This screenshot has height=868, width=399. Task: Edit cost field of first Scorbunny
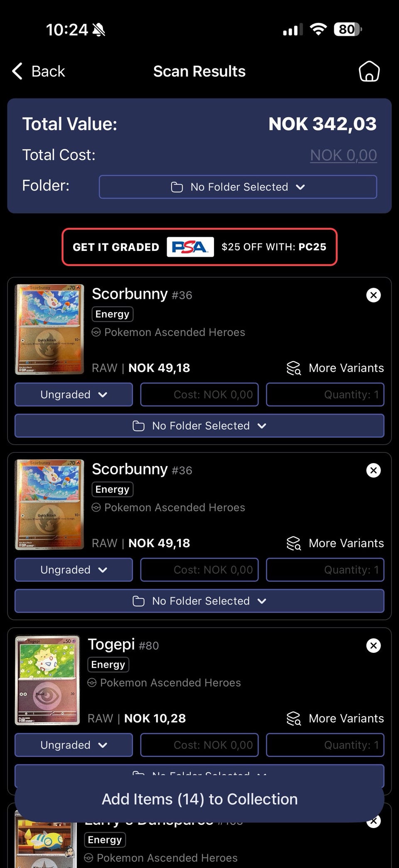199,394
